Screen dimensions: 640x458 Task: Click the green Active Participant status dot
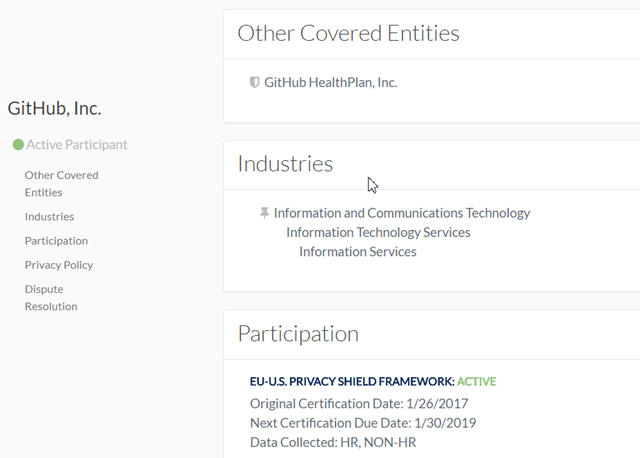click(18, 145)
